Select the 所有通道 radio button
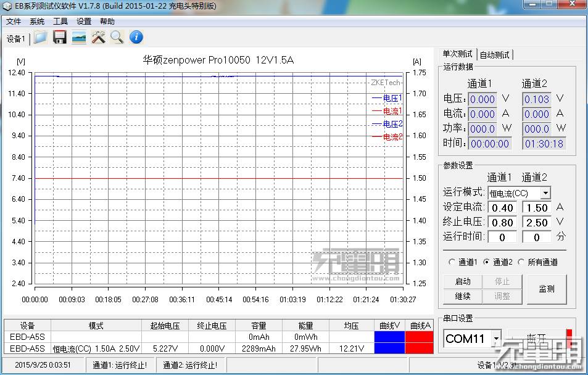This screenshot has width=588, height=375. pos(521,262)
